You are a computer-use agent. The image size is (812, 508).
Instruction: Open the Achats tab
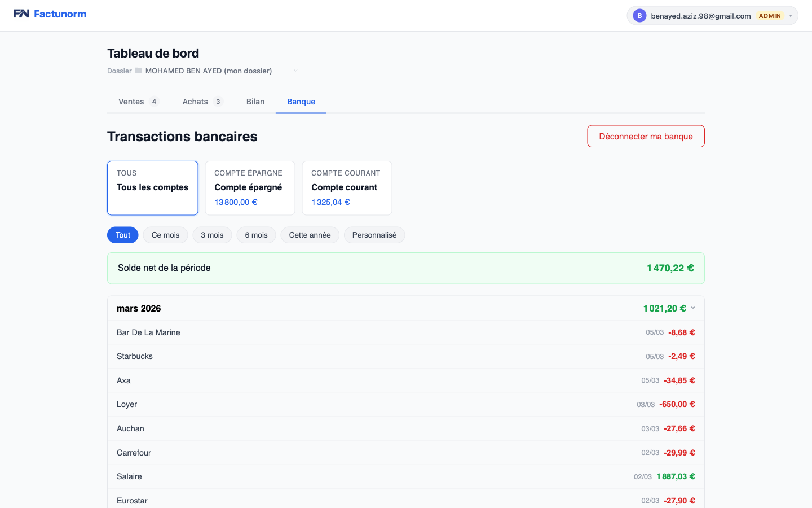[x=195, y=102]
